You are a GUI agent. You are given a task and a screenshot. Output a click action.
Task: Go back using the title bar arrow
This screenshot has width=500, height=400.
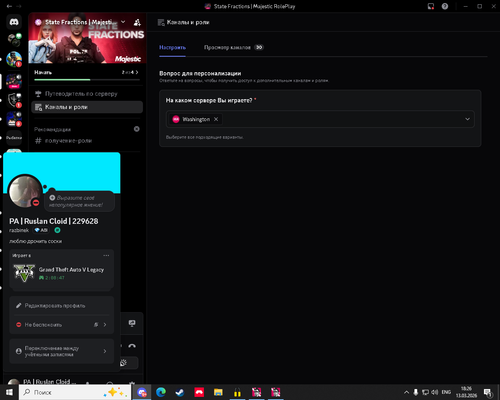coord(9,6)
